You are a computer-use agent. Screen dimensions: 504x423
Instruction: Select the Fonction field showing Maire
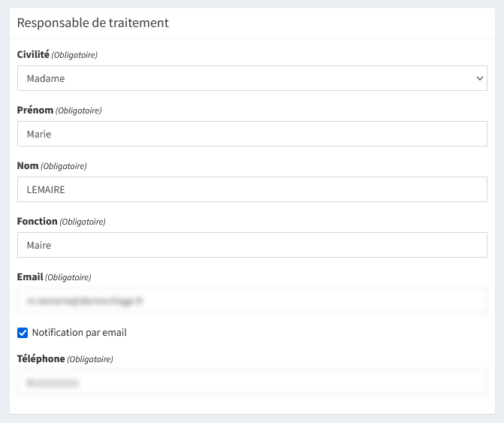(252, 245)
